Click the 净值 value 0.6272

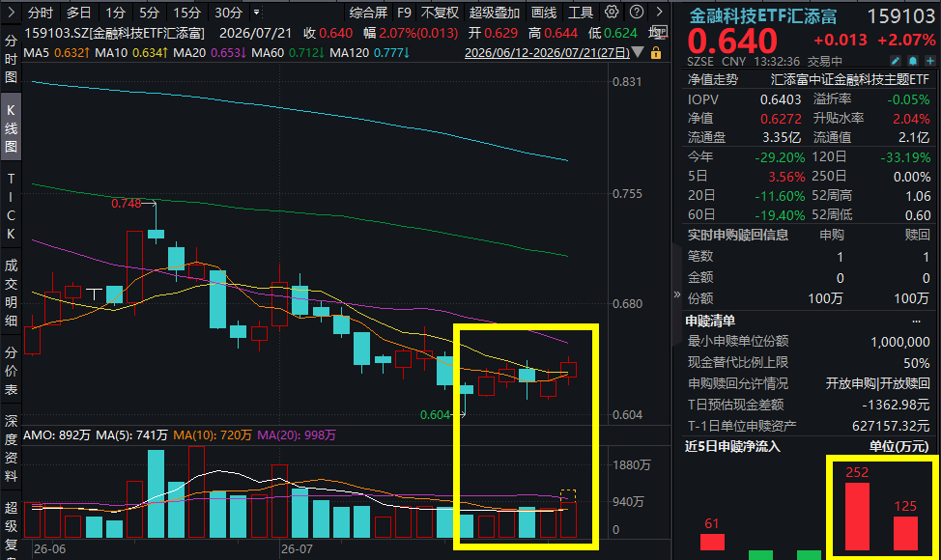click(x=781, y=119)
